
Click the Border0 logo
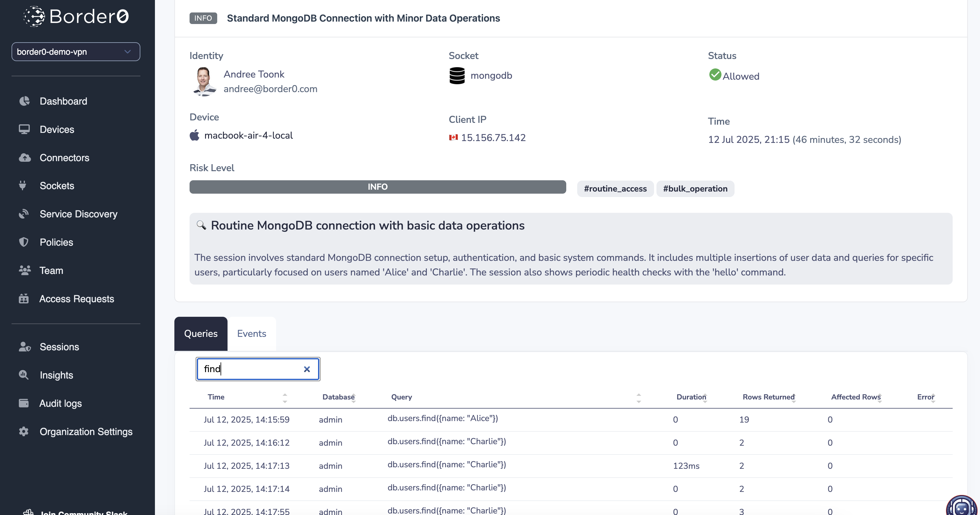click(x=76, y=16)
